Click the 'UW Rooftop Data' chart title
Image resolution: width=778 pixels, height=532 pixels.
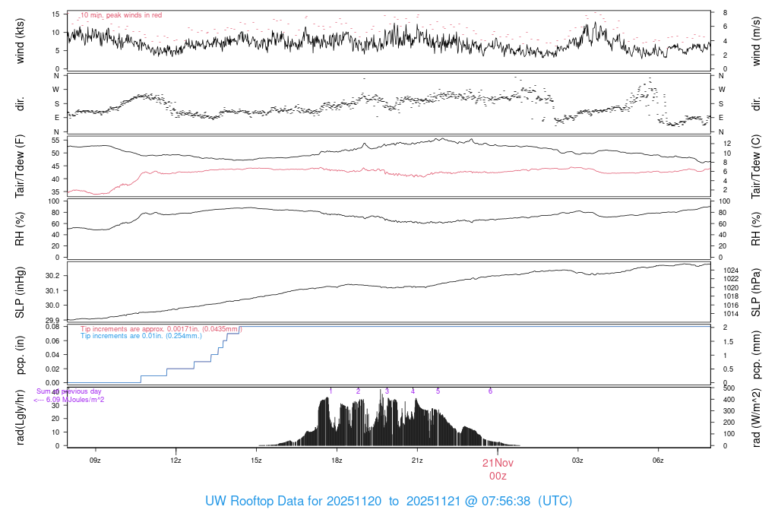tap(388, 502)
